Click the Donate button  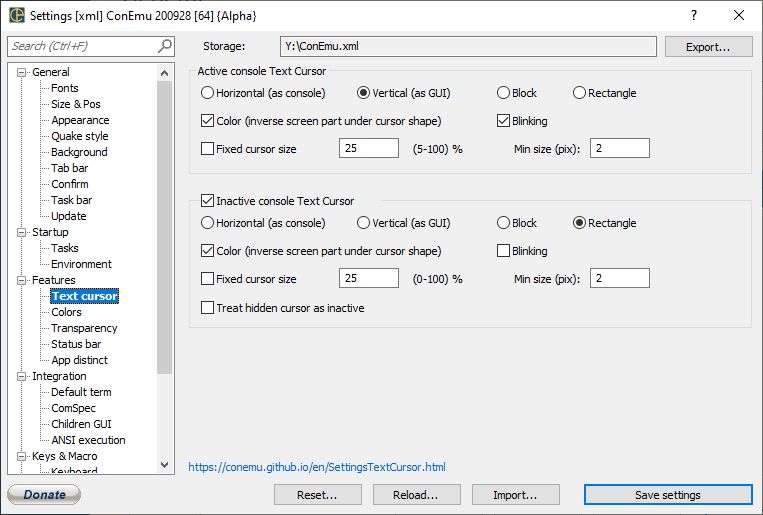click(x=44, y=495)
